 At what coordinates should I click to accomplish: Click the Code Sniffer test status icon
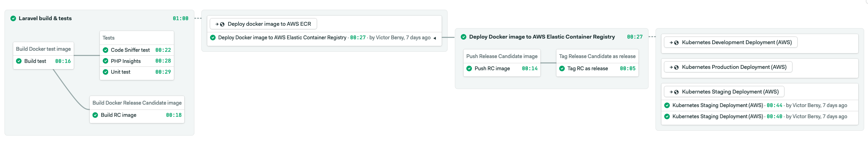105,50
